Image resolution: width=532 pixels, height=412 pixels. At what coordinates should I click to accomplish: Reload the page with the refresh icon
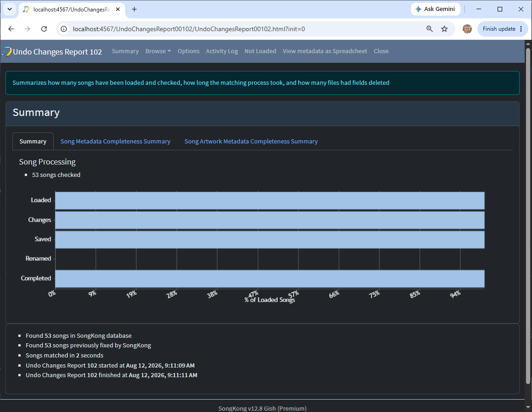(x=44, y=29)
